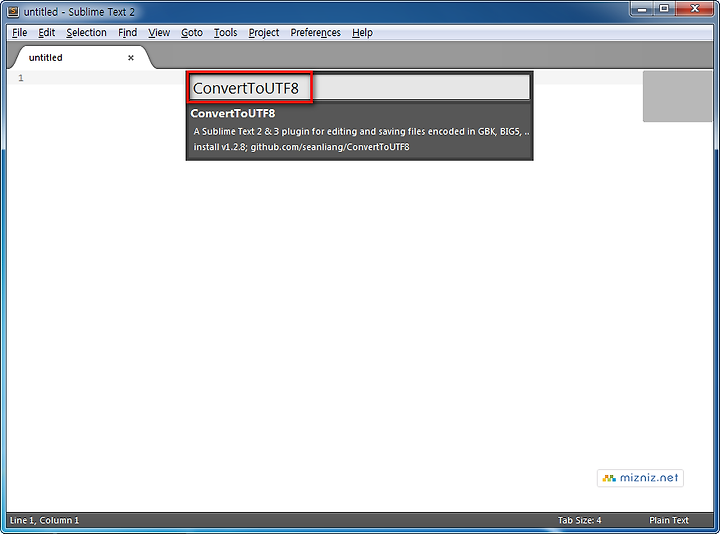The height and width of the screenshot is (534, 720).
Task: Open the View menu
Action: tap(159, 33)
